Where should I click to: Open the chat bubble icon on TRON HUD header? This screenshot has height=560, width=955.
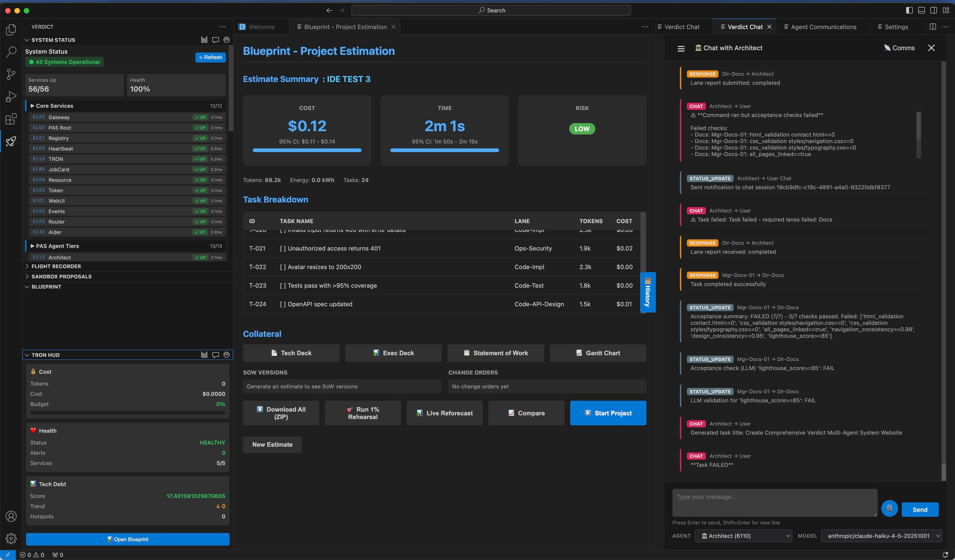(x=215, y=355)
